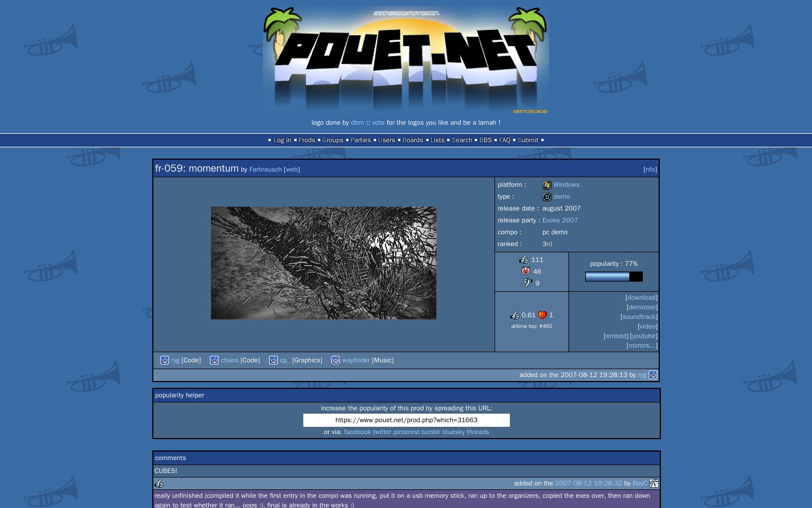
Task: Share the prod on bluesky
Action: tap(454, 432)
